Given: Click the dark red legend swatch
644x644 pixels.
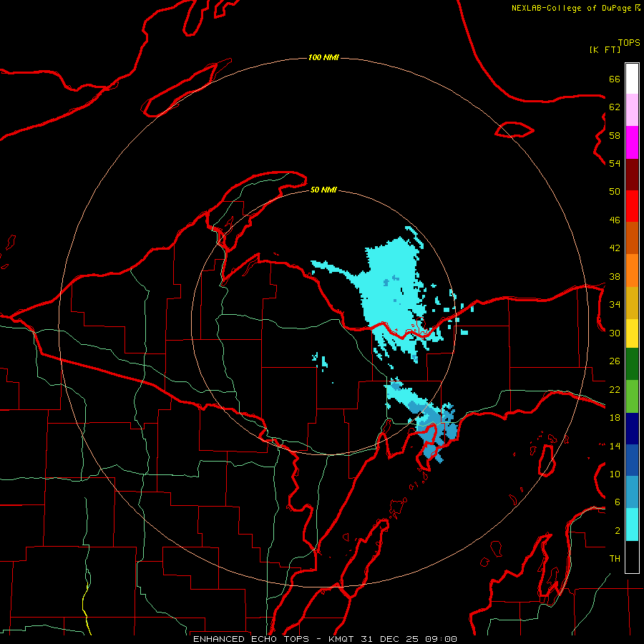Looking at the screenshot, I should (x=632, y=175).
